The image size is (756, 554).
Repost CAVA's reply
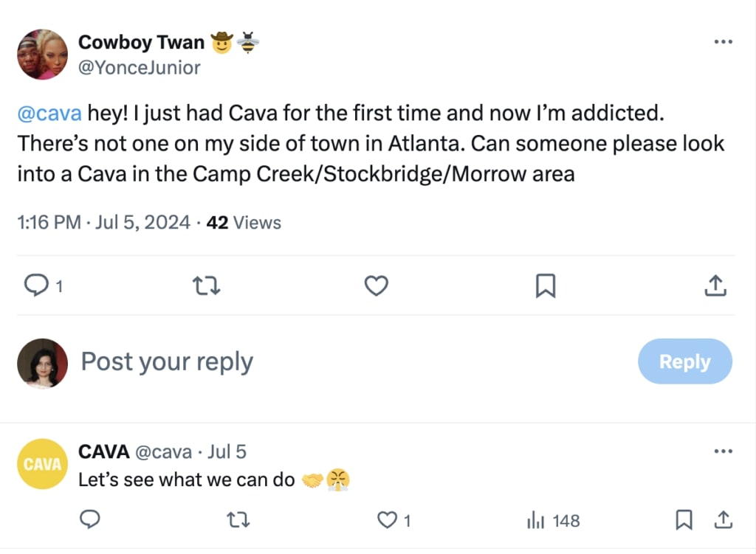(x=238, y=520)
